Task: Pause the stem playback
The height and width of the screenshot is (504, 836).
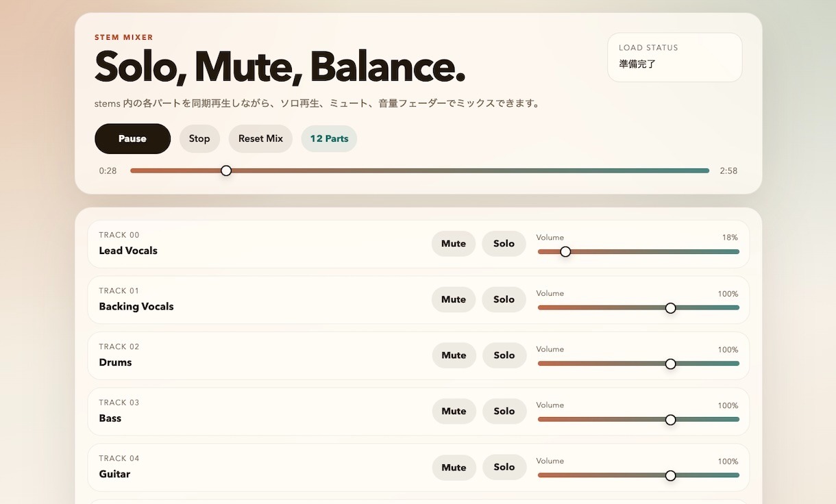Action: [132, 138]
